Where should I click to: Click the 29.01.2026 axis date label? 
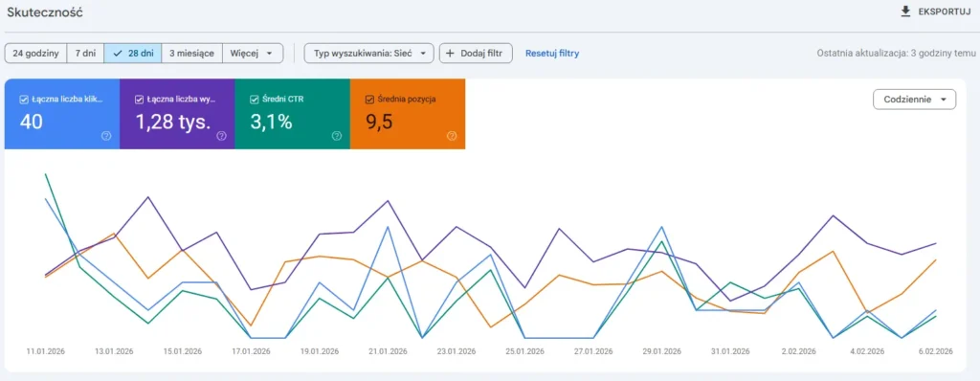point(661,351)
